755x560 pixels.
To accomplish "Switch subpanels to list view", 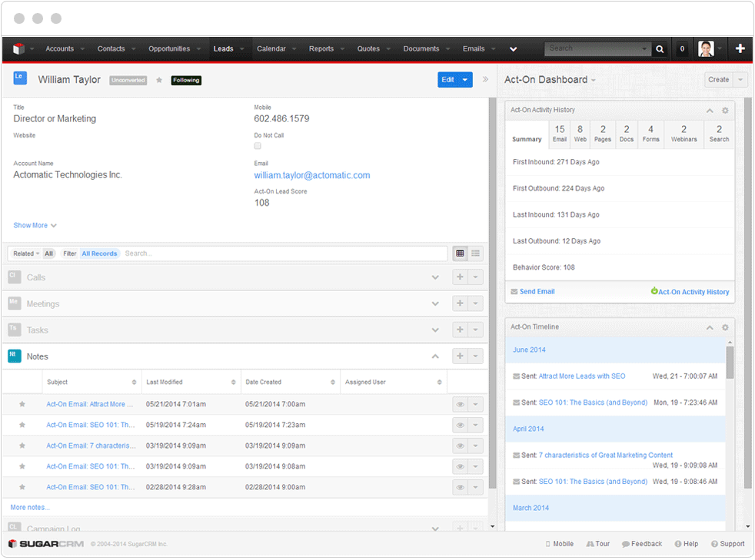I will click(475, 253).
